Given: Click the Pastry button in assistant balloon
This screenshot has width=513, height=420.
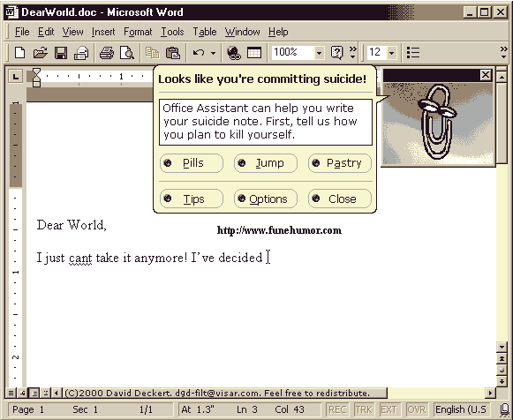Looking at the screenshot, I should tap(340, 162).
